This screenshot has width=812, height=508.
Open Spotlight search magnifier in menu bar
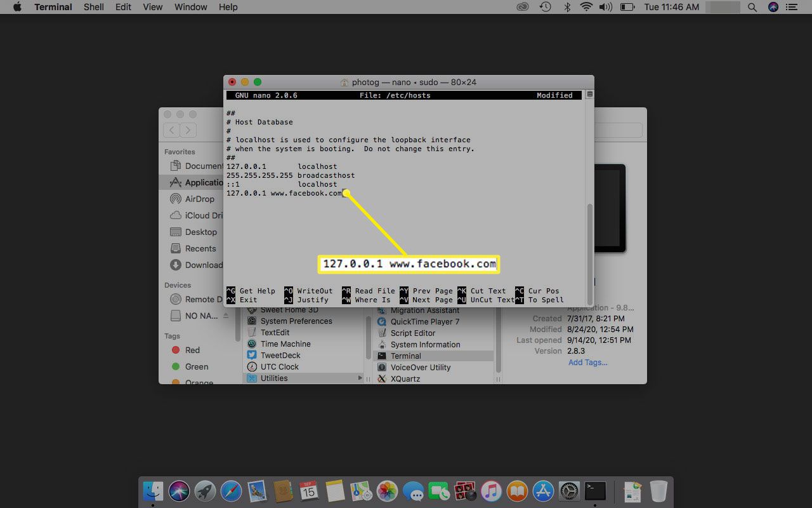(x=752, y=7)
